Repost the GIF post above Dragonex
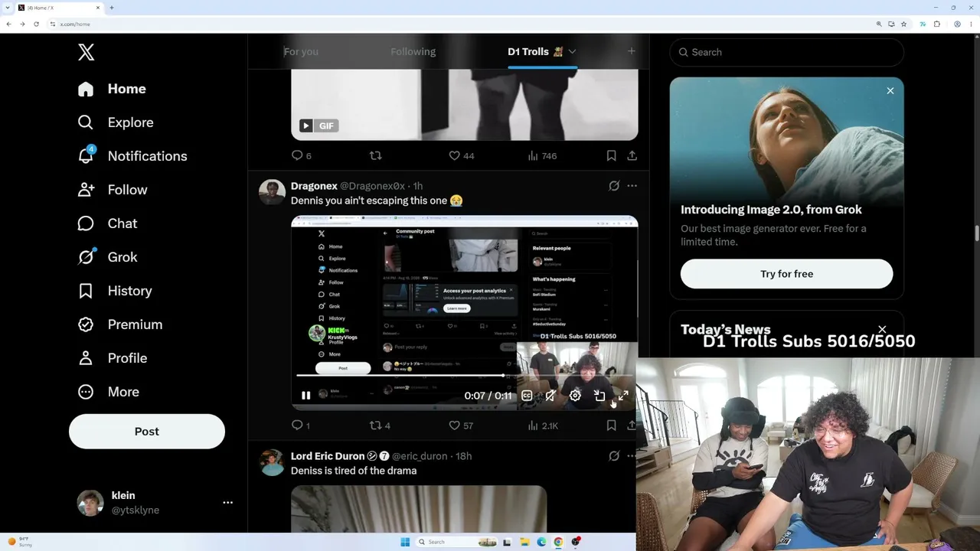Image resolution: width=980 pixels, height=551 pixels. [x=375, y=155]
